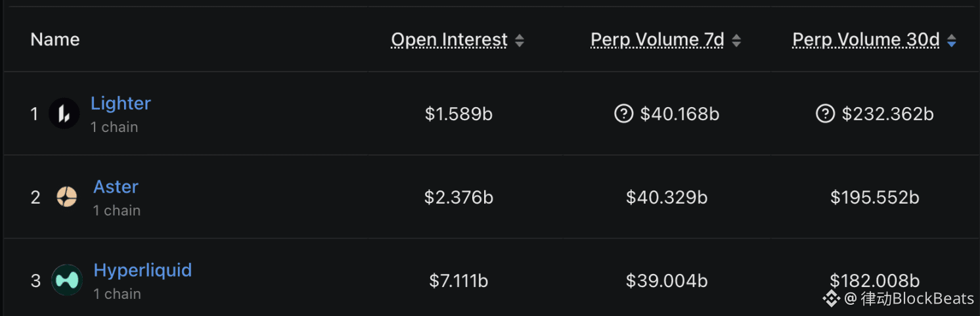Screen dimensions: 980x316
Task: Click the Open Interest column header
Action: 449,40
